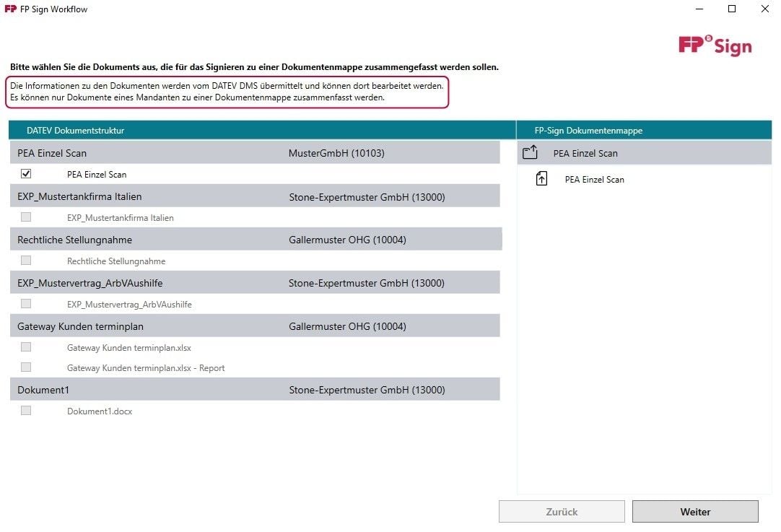Click Stone-Expertmuster GmbH in EXP_Mustertankfirma row

[367, 197]
